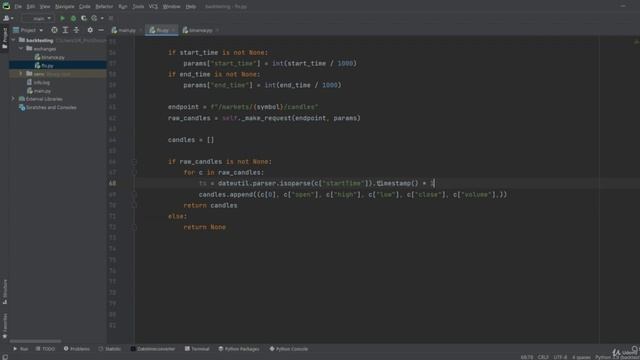Screen dimensions: 640x360
Task: Open the Code menu
Action: tap(84, 7)
